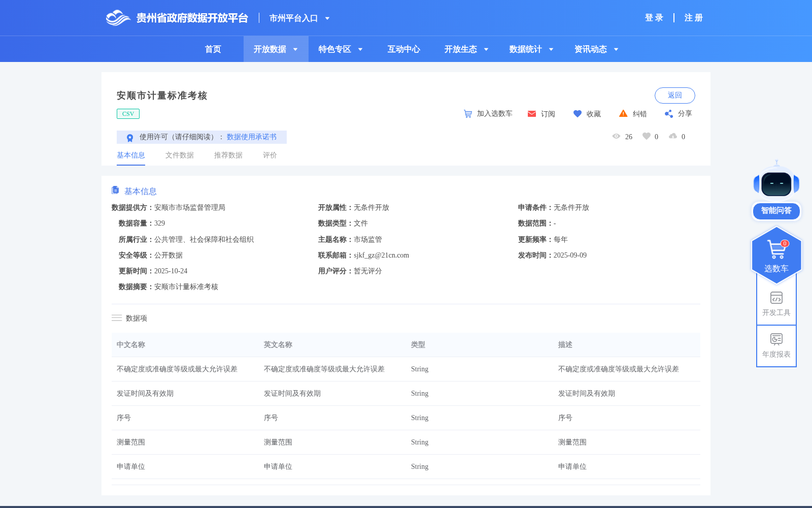Click the warning triangle icon for 纠错
The width and height of the screenshot is (812, 508).
click(623, 113)
